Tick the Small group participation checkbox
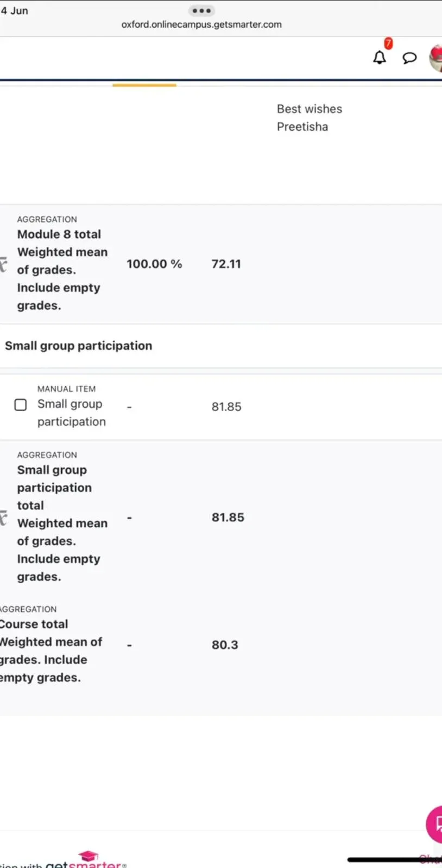 pos(21,405)
